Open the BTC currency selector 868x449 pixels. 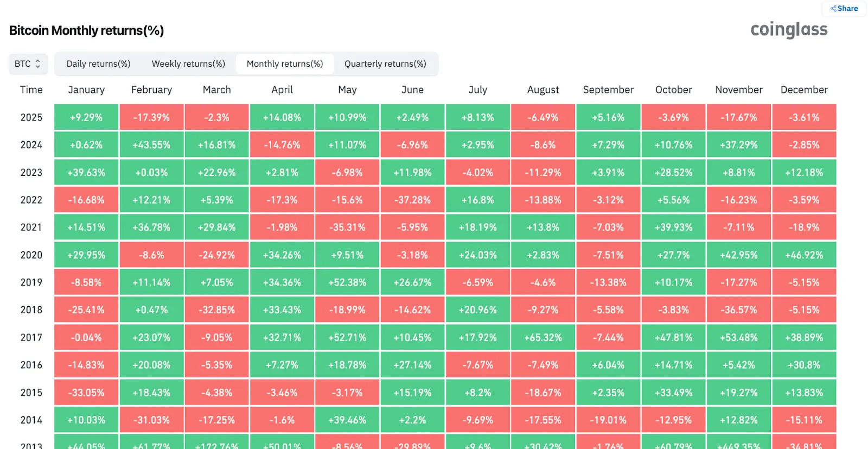(x=28, y=64)
